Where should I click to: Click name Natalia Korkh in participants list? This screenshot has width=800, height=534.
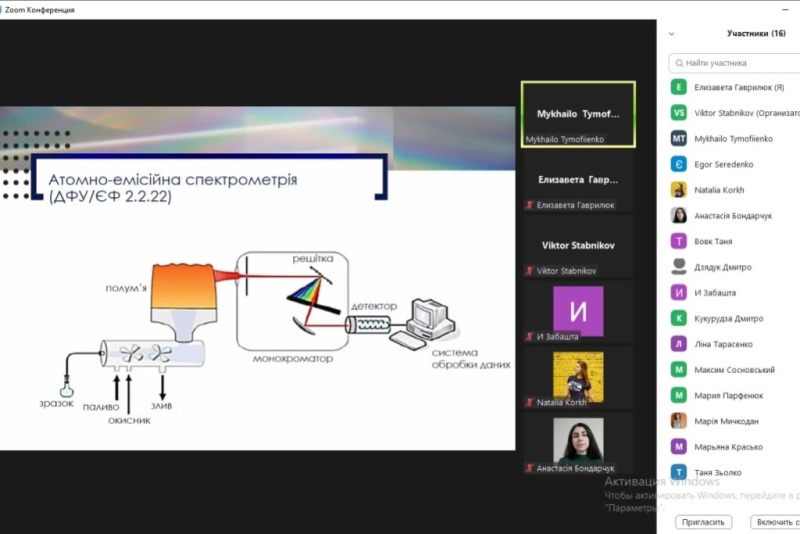point(719,190)
